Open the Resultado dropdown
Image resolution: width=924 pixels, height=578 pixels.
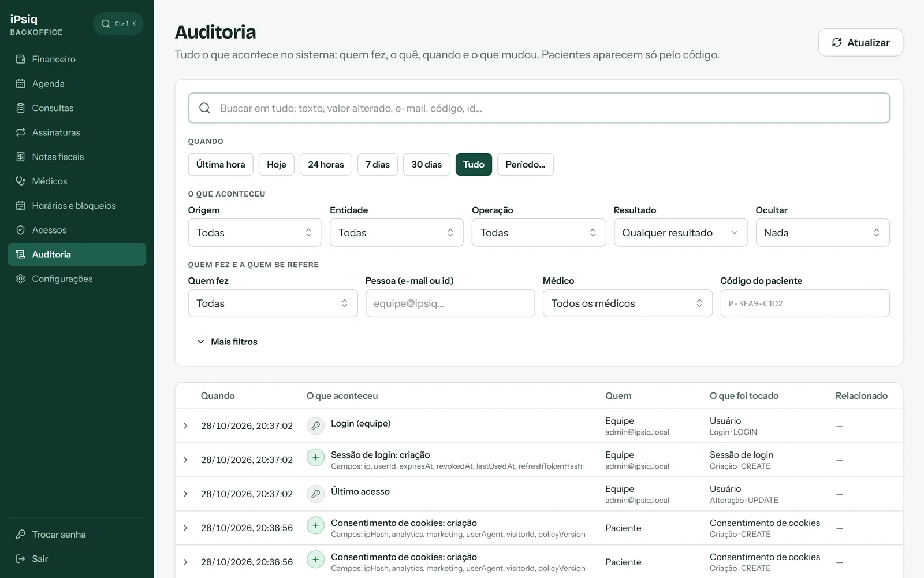[681, 232]
